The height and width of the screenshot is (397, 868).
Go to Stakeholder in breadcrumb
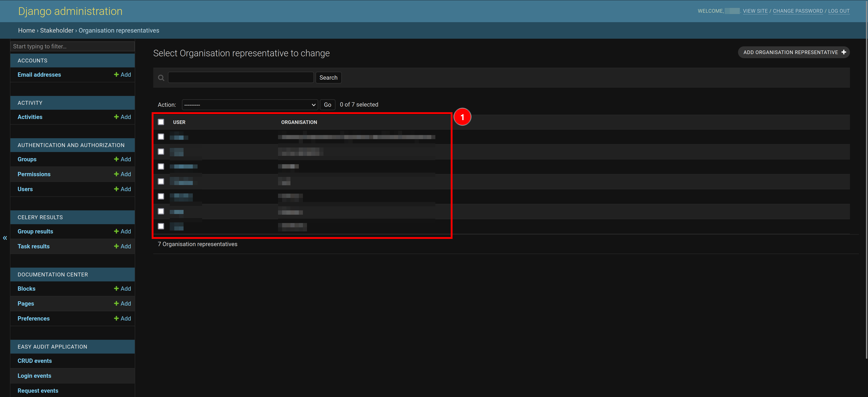tap(57, 30)
